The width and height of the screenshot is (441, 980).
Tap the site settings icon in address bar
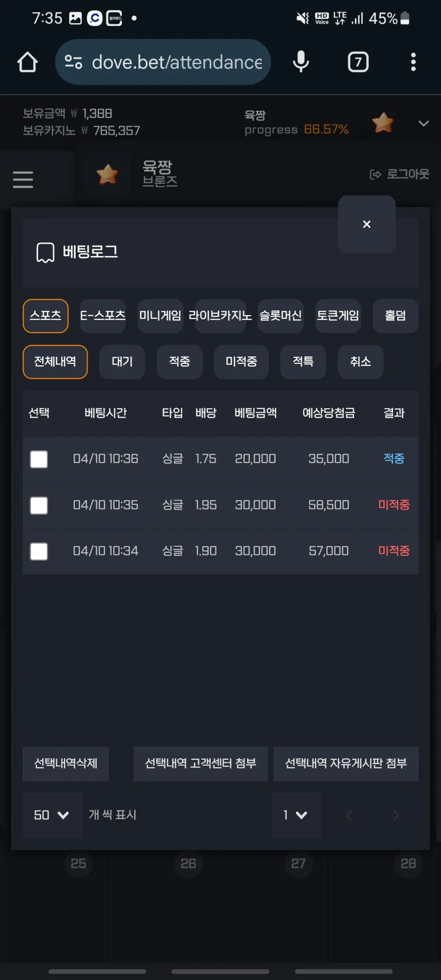73,62
